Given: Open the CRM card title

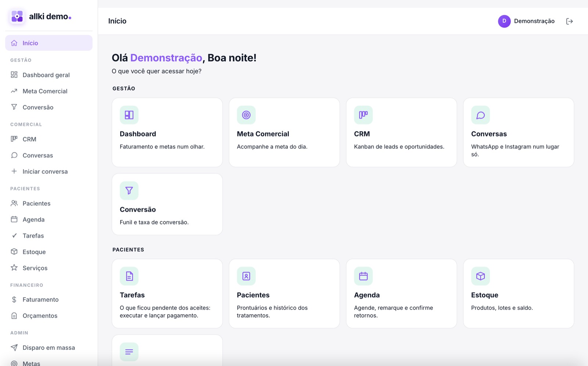Looking at the screenshot, I should coord(362,134).
